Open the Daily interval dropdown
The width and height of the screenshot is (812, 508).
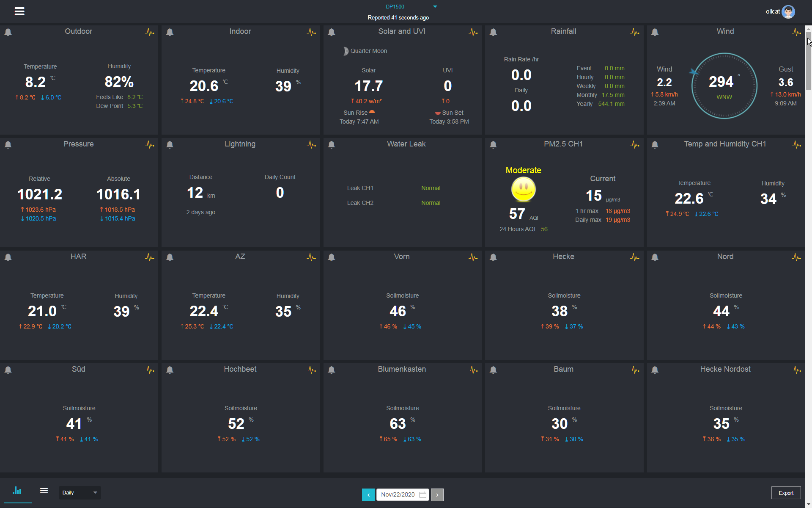click(80, 493)
